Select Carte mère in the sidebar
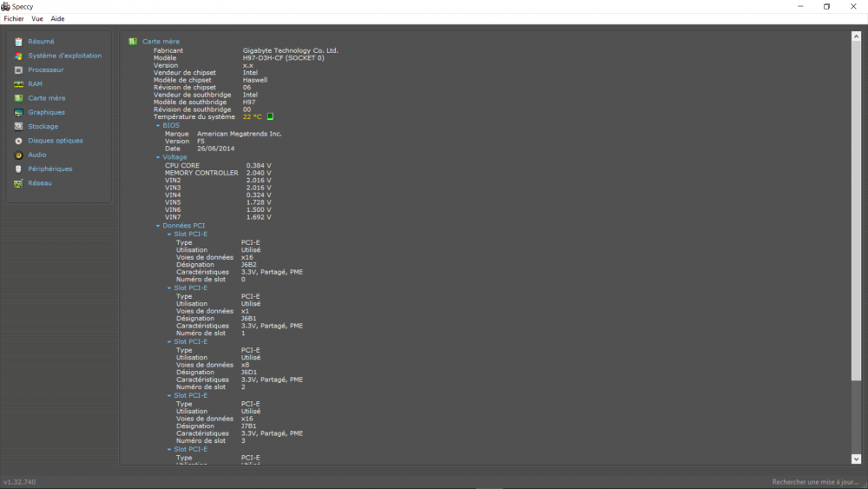The width and height of the screenshot is (868, 489). point(46,98)
